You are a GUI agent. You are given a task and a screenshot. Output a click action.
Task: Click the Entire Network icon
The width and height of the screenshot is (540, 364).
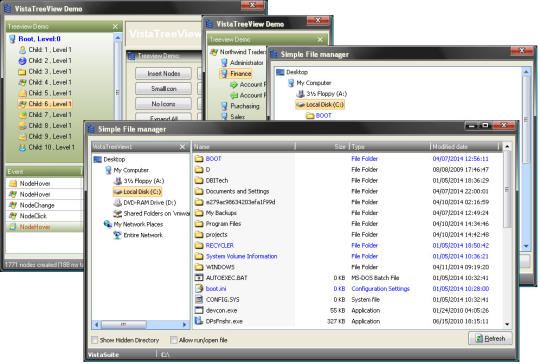(118, 235)
